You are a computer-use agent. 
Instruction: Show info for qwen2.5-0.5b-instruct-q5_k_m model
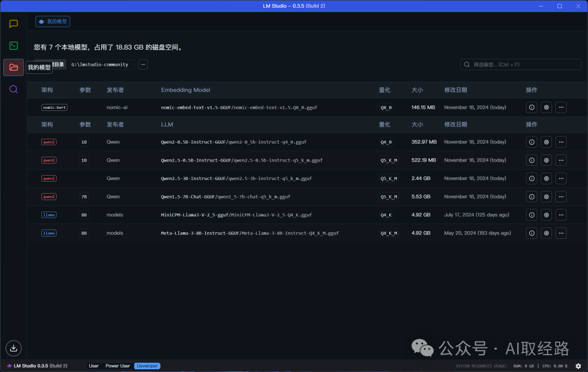pyautogui.click(x=532, y=160)
